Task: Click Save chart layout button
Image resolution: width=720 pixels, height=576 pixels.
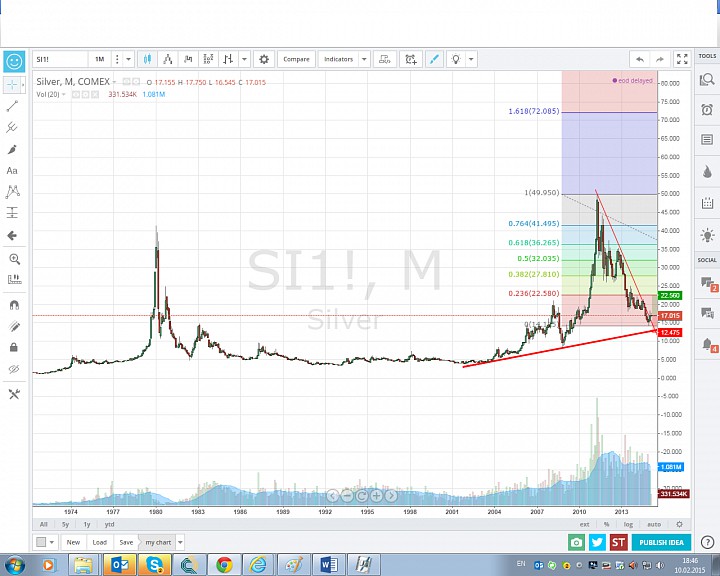Action: pyautogui.click(x=126, y=542)
